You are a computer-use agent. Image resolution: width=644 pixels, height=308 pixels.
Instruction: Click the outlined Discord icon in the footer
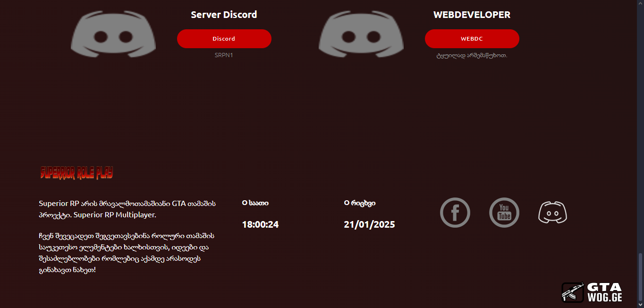[x=552, y=213]
